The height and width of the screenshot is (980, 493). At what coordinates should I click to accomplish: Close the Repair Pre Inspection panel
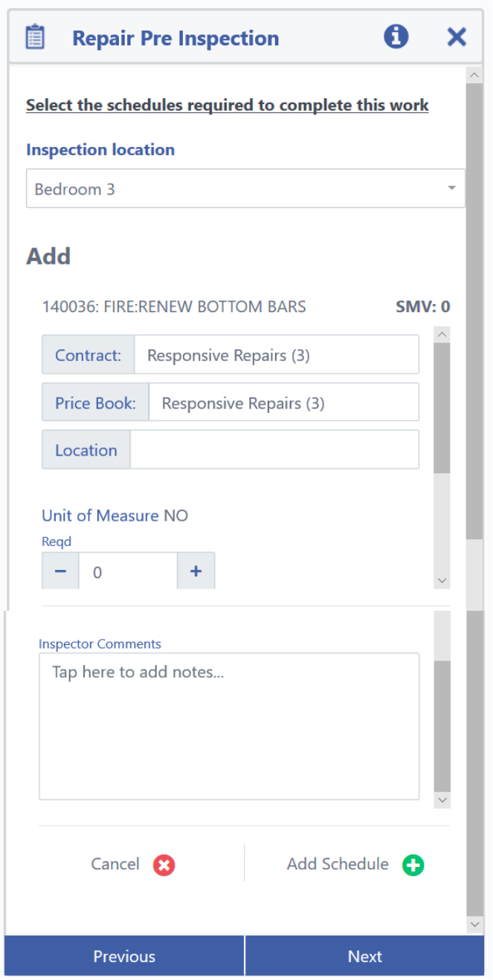coord(457,36)
